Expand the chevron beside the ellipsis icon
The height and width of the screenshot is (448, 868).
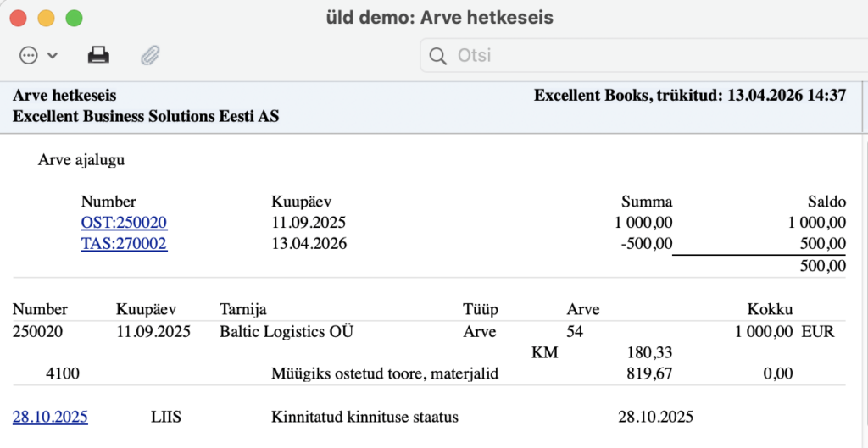tap(53, 56)
